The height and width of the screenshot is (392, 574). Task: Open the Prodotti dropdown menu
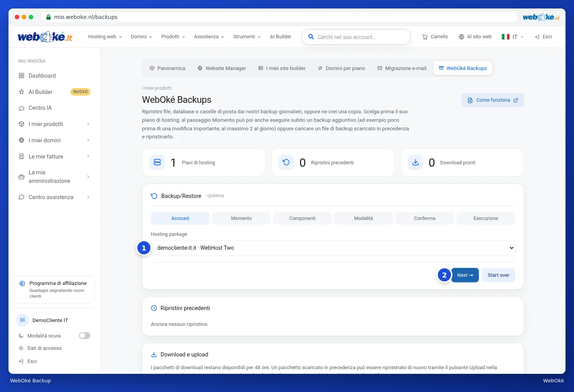tap(173, 37)
